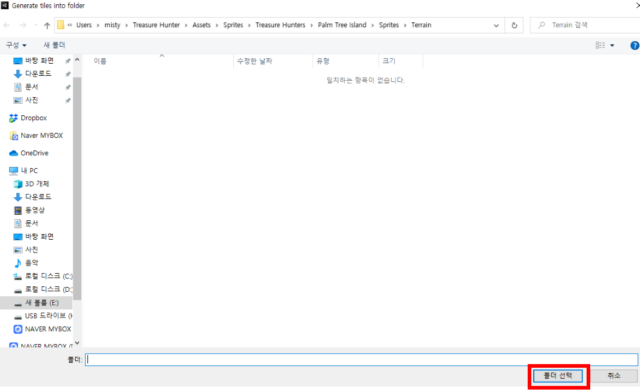Click the view layout icon

pos(600,45)
